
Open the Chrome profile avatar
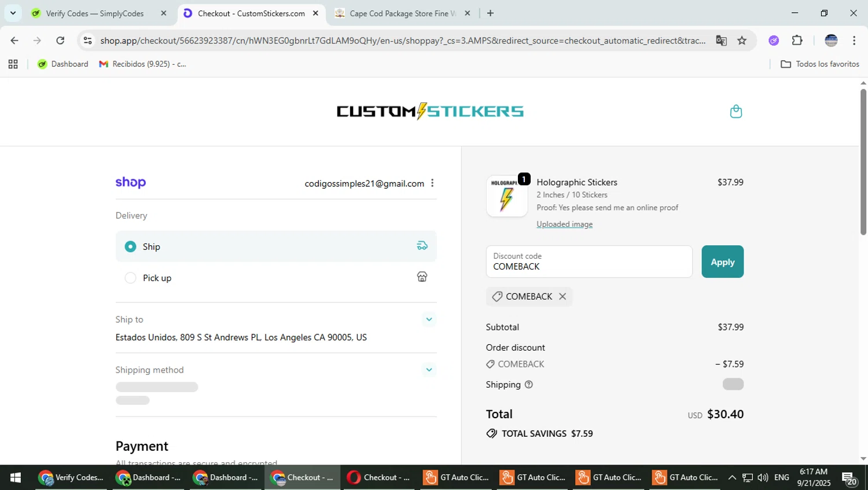(831, 40)
